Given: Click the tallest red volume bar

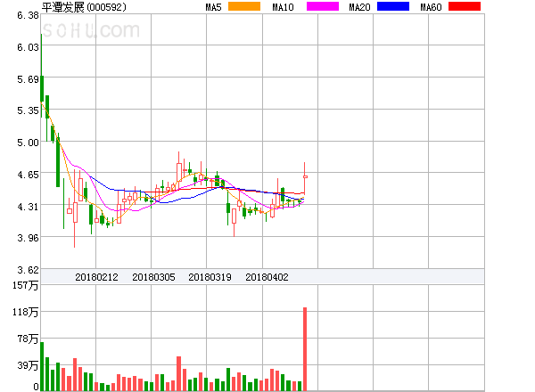Looking at the screenshot, I should coord(305,349).
